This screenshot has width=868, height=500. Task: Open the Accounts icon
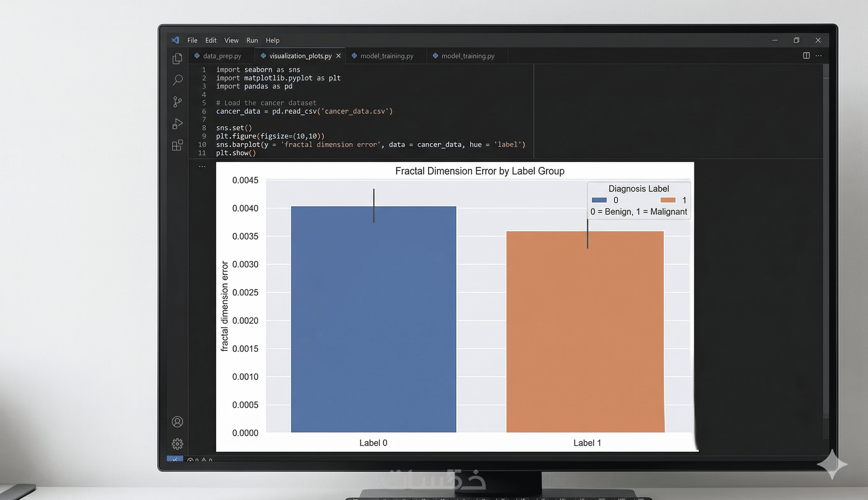point(177,422)
